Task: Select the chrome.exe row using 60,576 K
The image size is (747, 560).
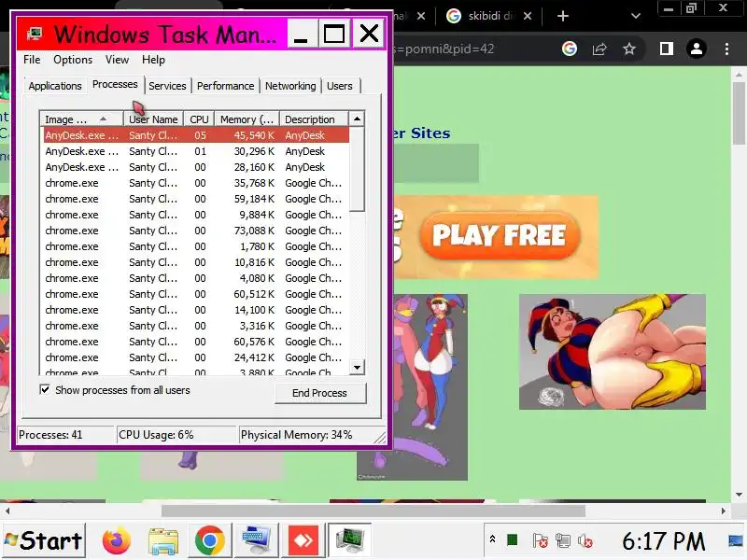Action: point(196,342)
